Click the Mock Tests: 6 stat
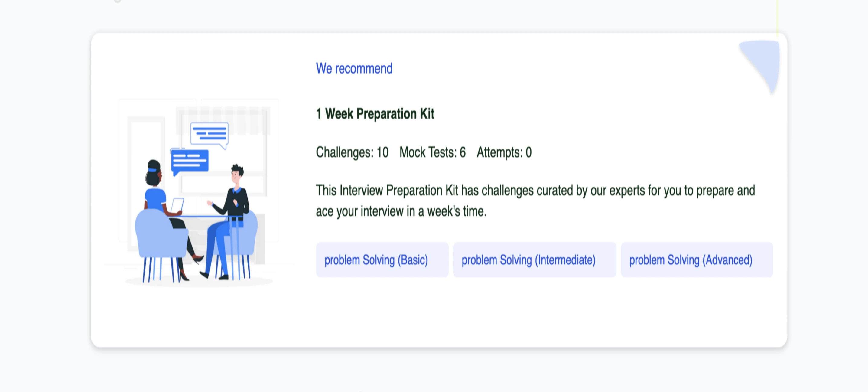 (x=432, y=152)
